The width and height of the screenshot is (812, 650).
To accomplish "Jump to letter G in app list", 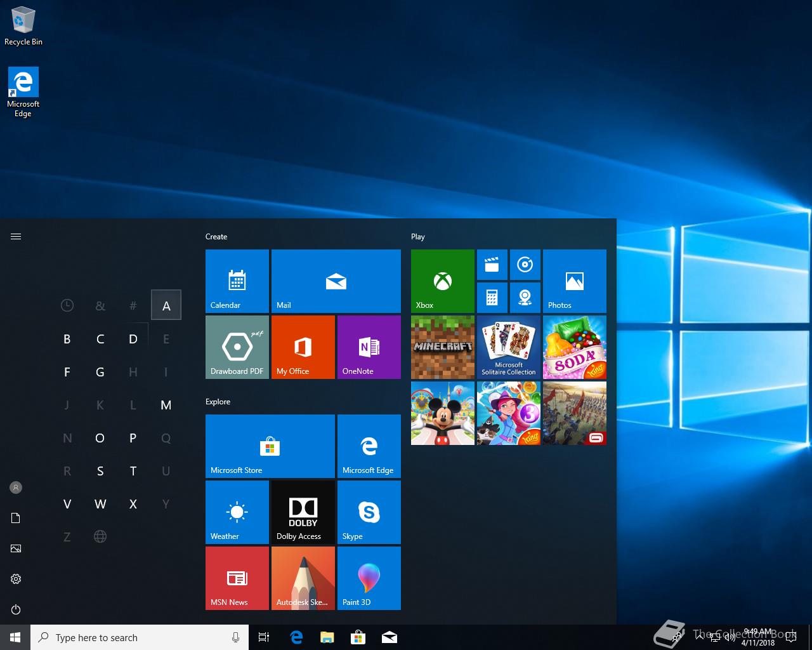I will [100, 372].
